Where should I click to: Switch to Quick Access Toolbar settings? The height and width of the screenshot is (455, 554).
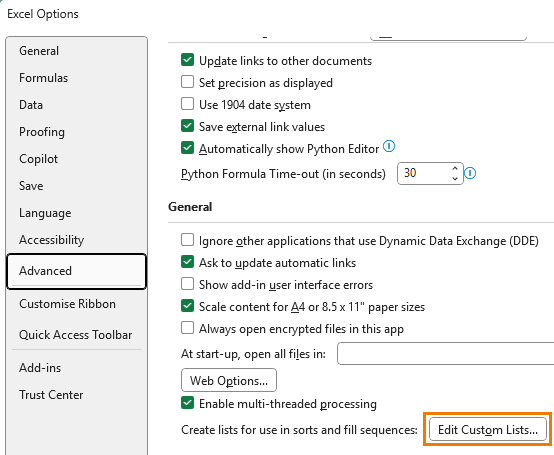tap(77, 335)
